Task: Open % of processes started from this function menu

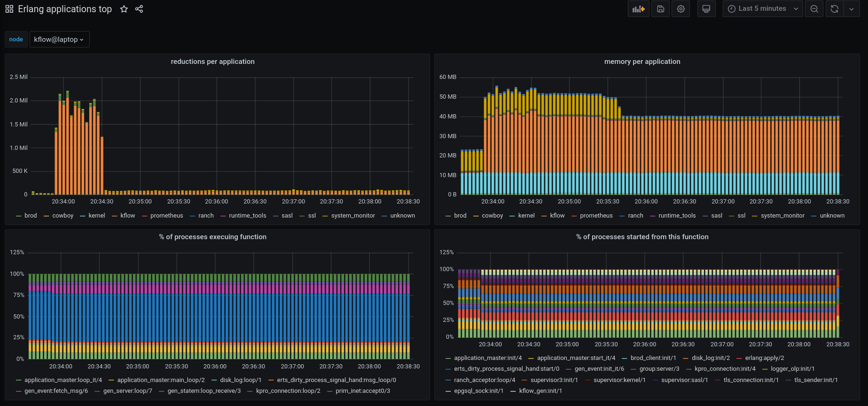Action: coord(642,237)
